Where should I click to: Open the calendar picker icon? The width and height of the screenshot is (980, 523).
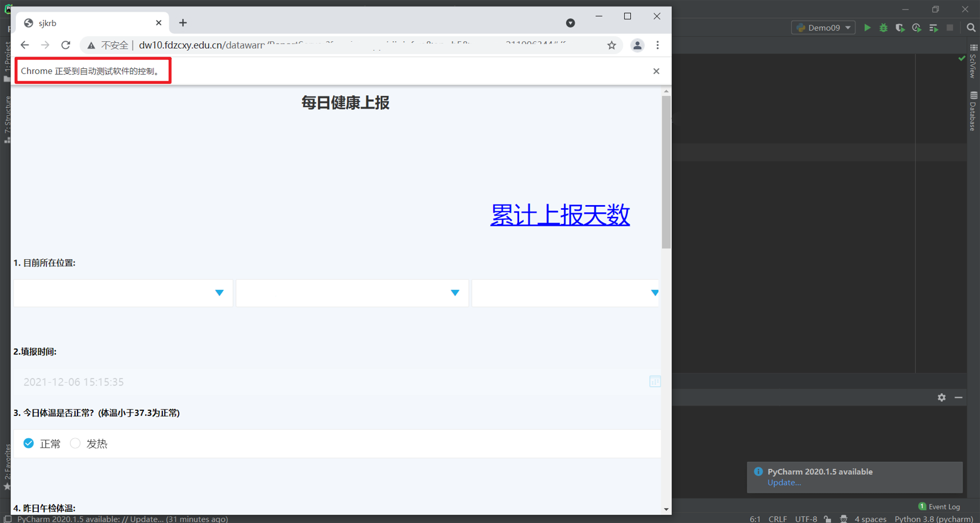(x=655, y=381)
